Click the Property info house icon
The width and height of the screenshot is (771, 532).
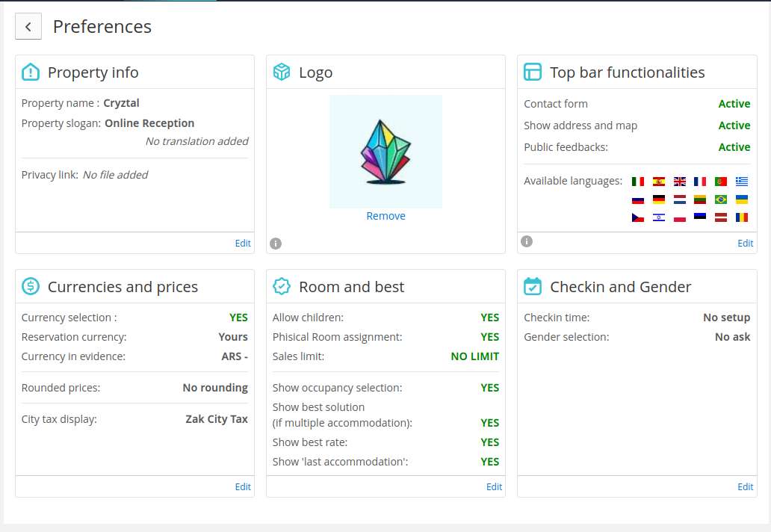[x=31, y=72]
